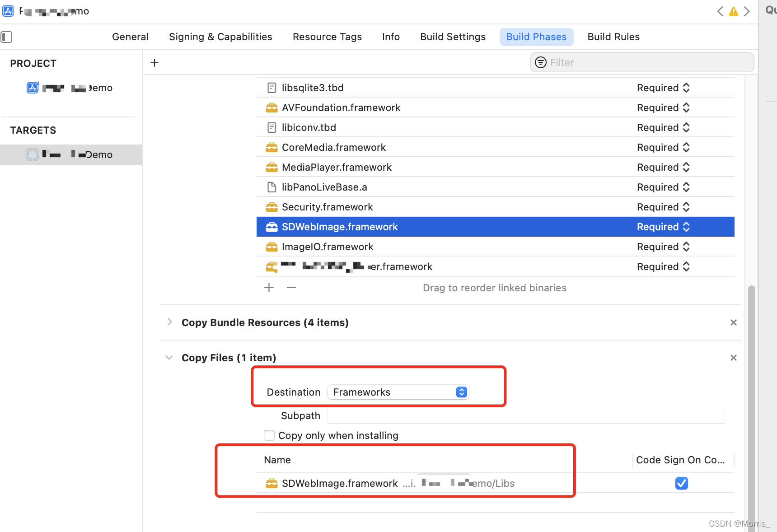Switch to the General tab

[130, 37]
